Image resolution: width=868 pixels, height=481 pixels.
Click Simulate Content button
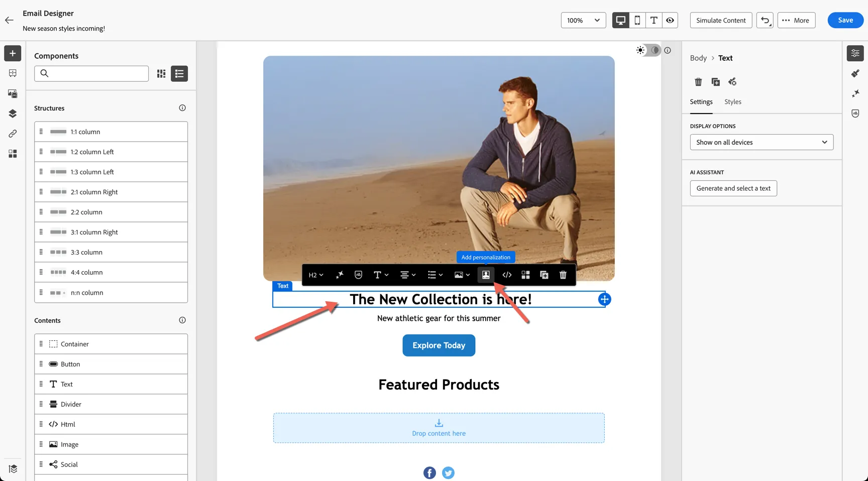click(x=721, y=20)
